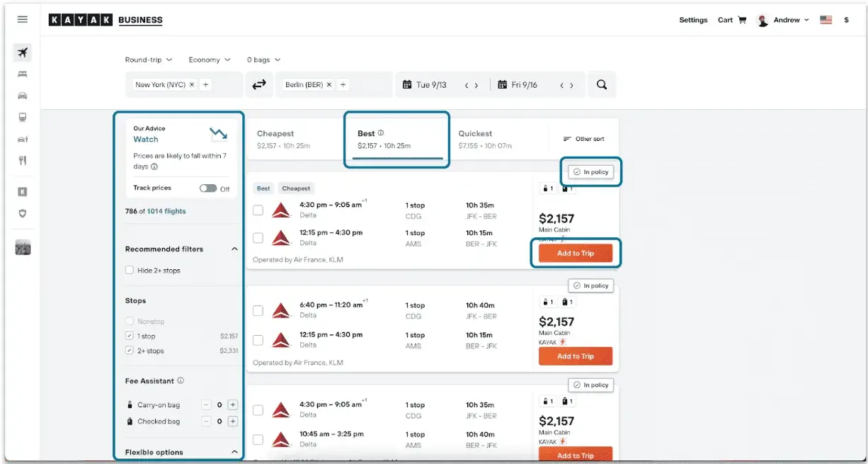Show info about the price advice
868x464 pixels.
pyautogui.click(x=154, y=167)
